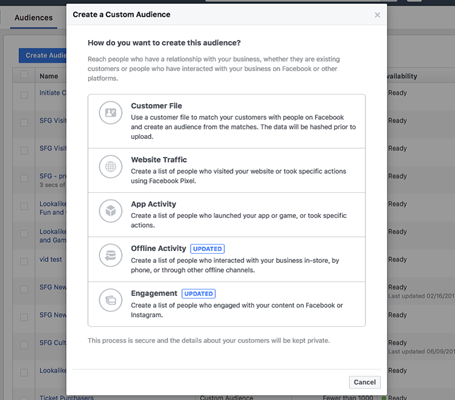This screenshot has height=400, width=455.
Task: Click the Name column header
Action: click(49, 76)
